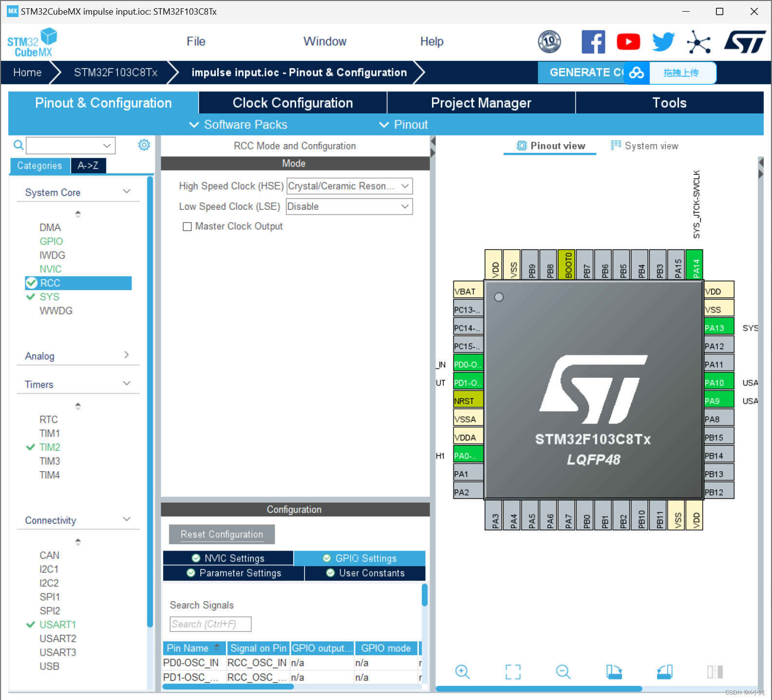Switch to the A->Z list tab
772x700 pixels.
(88, 166)
